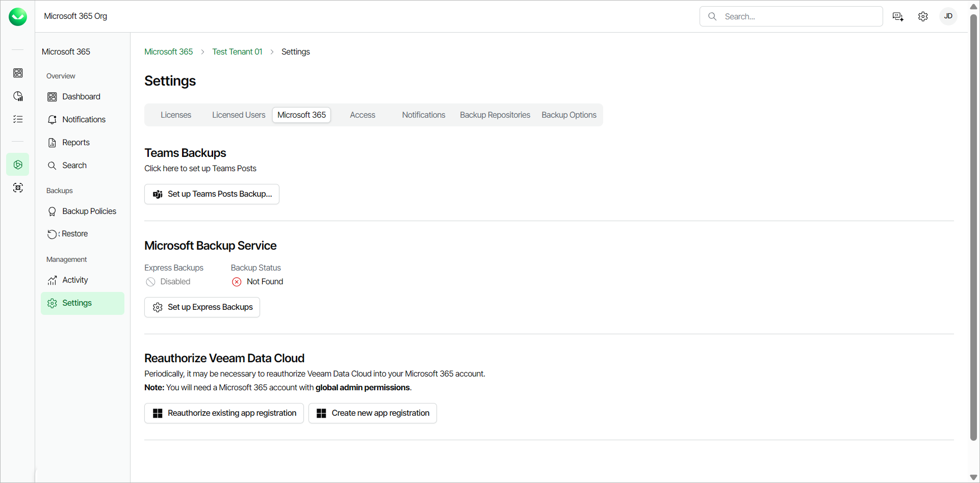Screen dimensions: 980x483
Task: Open the analytics chart icon in left rail
Action: pyautogui.click(x=18, y=96)
